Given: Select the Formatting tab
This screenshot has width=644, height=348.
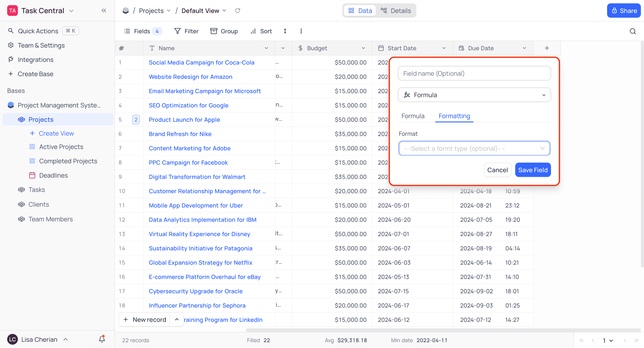Looking at the screenshot, I should point(454,116).
